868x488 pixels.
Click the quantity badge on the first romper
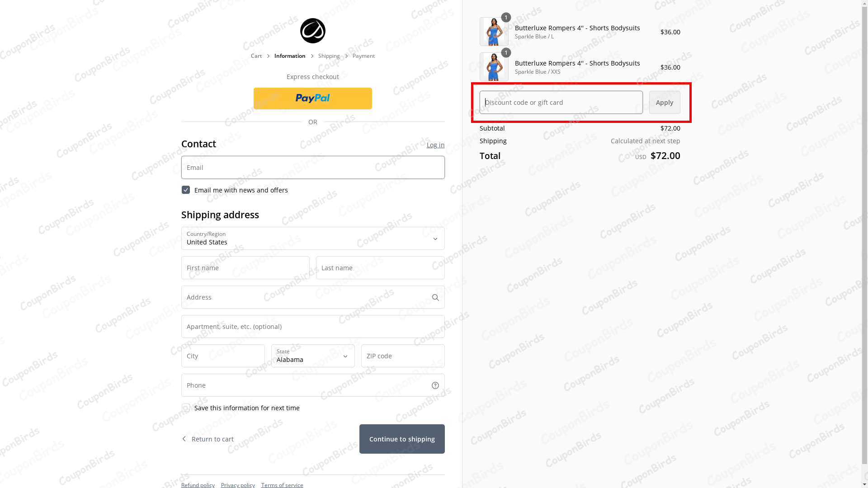point(506,18)
